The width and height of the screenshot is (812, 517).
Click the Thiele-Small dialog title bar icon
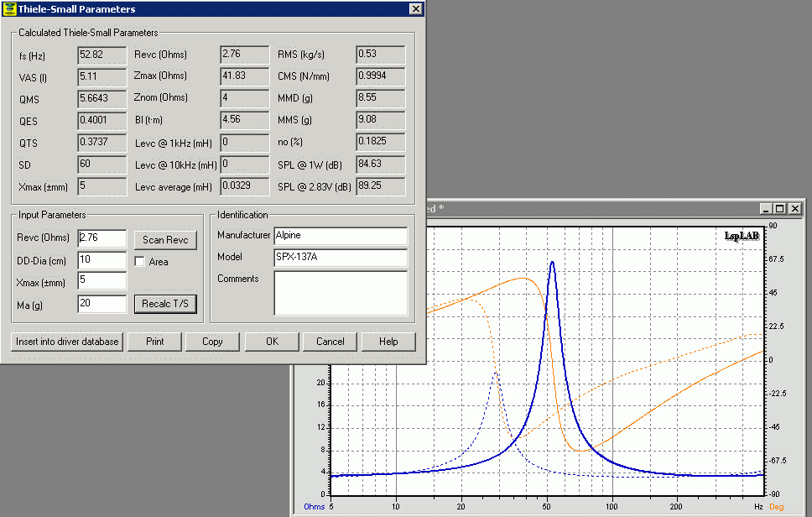pyautogui.click(x=9, y=9)
